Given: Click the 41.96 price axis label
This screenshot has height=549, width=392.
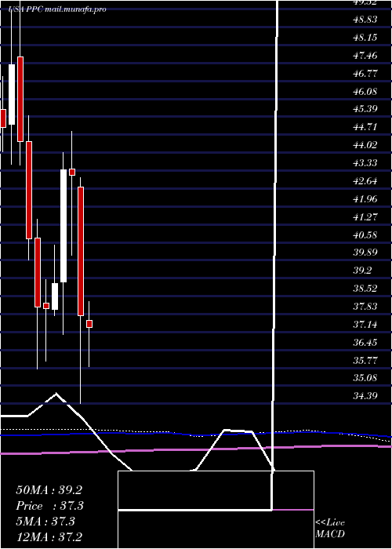Looking at the screenshot, I should pyautogui.click(x=365, y=199).
